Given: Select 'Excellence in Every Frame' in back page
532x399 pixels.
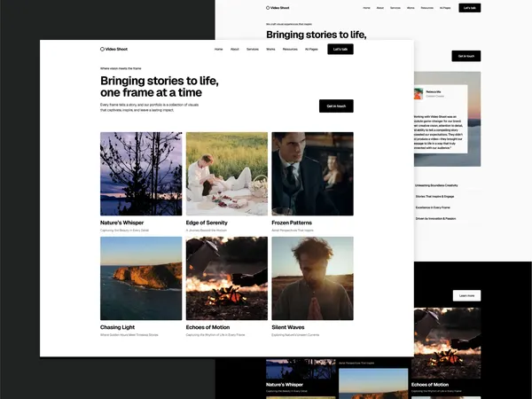Looking at the screenshot, I should pyautogui.click(x=433, y=207).
